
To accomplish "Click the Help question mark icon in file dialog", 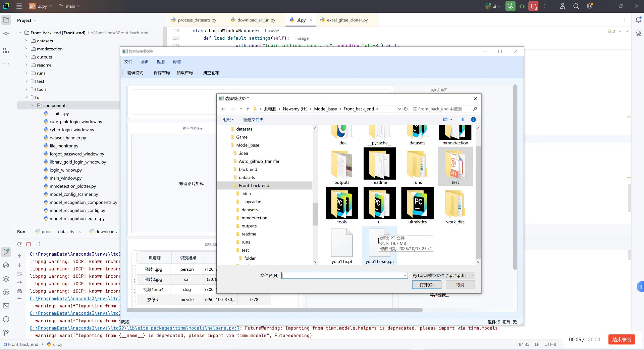I will coord(473,120).
